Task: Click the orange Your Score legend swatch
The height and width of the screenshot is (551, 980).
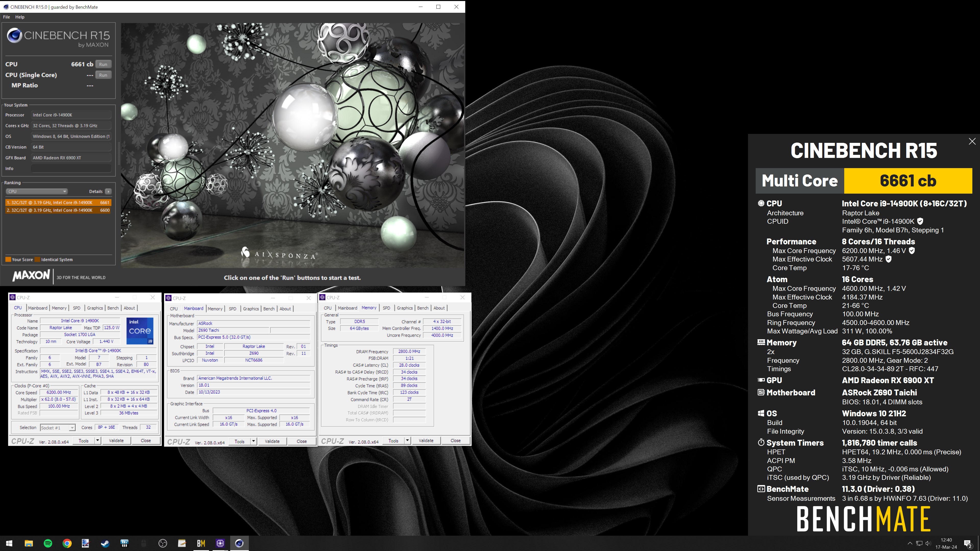Action: pyautogui.click(x=8, y=259)
